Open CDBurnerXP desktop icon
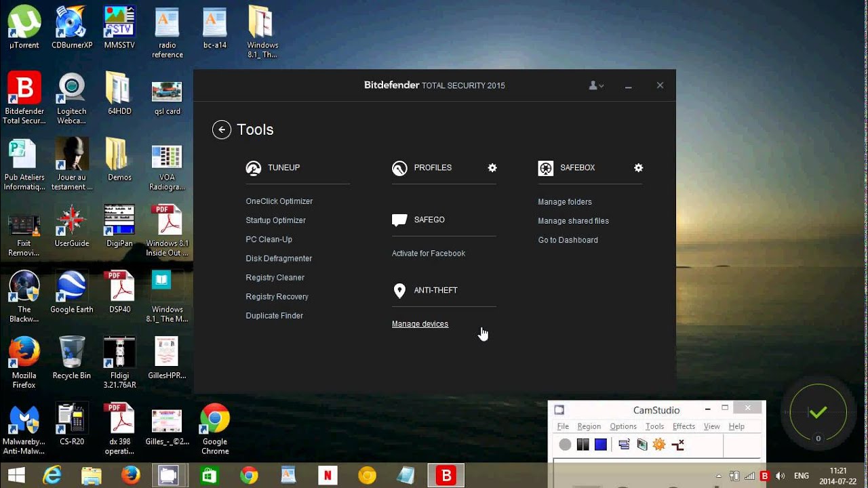The width and height of the screenshot is (868, 488). (x=72, y=28)
